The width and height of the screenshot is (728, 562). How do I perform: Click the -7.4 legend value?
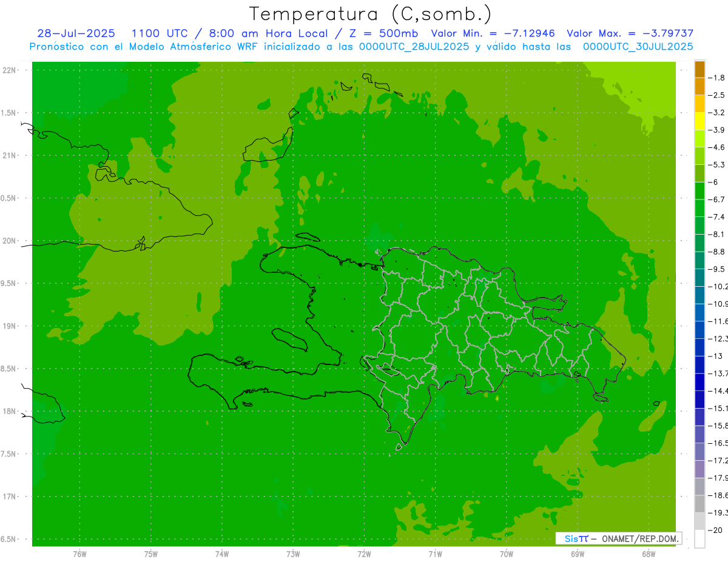(x=716, y=217)
